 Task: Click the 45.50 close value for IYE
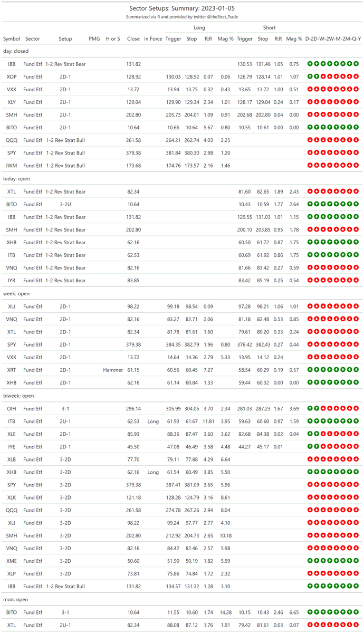133,446
